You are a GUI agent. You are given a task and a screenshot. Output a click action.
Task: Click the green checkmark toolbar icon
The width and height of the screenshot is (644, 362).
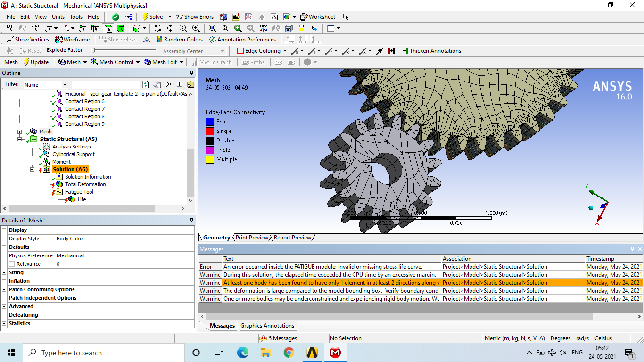[x=116, y=17]
